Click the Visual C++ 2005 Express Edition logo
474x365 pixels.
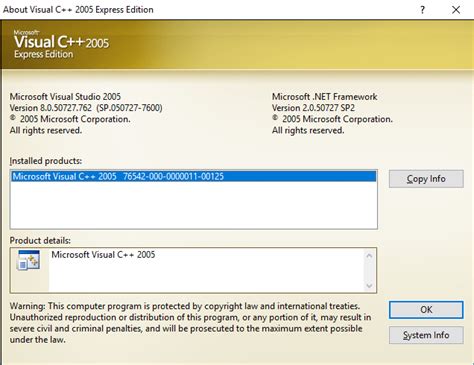click(61, 44)
